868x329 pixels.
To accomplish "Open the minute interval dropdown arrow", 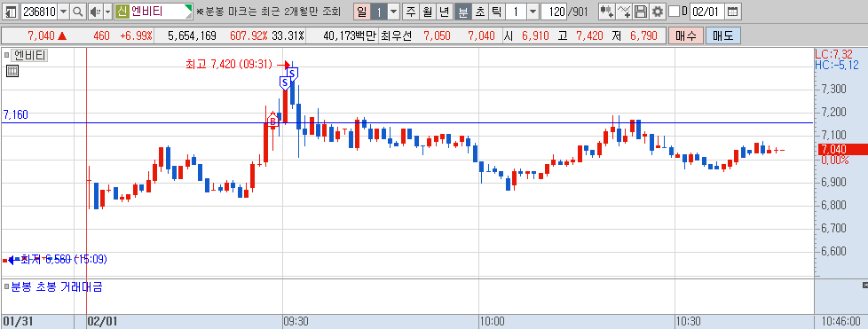I will [x=532, y=11].
